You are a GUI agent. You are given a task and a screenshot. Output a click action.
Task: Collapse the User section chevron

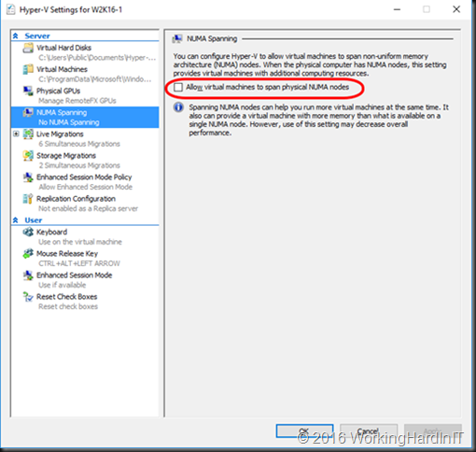tap(16, 220)
